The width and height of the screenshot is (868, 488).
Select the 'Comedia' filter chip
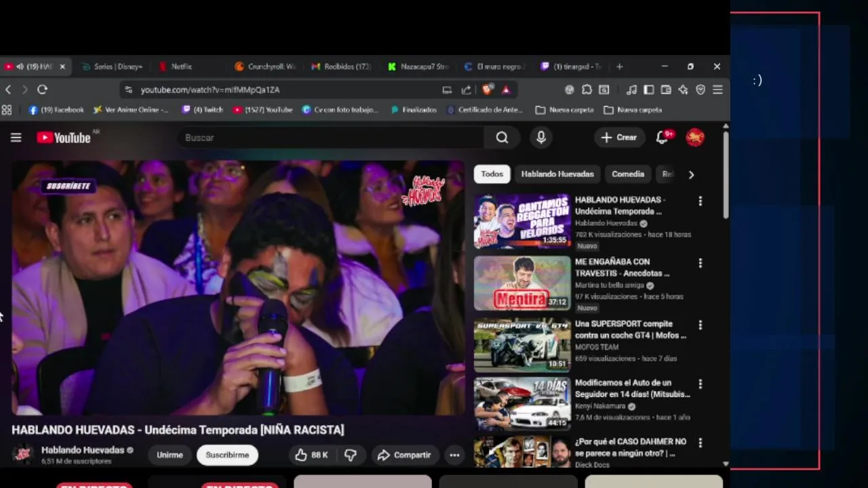628,174
